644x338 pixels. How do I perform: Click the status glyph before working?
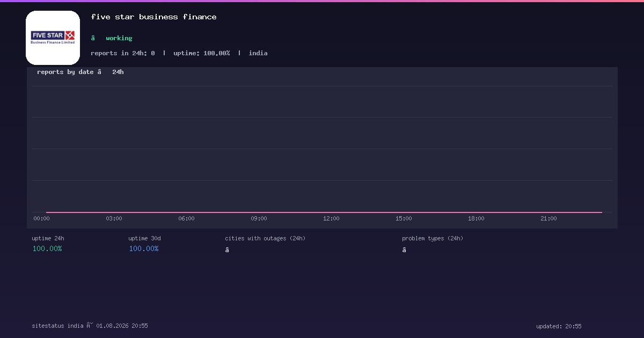point(93,38)
